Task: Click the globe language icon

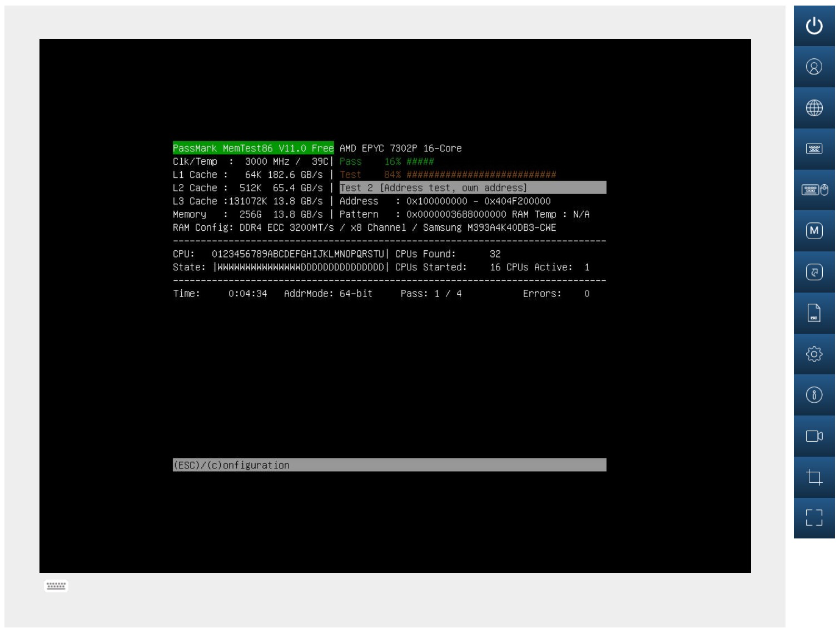Action: coord(814,108)
